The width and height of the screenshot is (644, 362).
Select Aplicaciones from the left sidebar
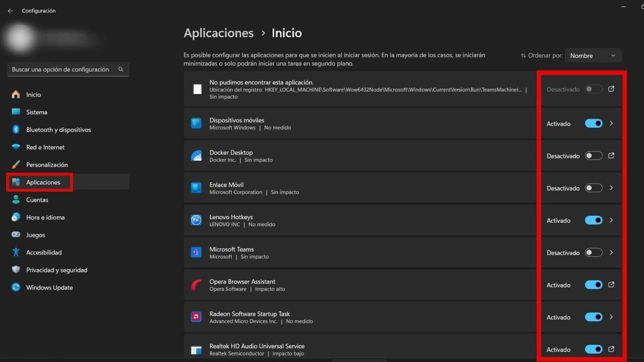[x=43, y=182]
